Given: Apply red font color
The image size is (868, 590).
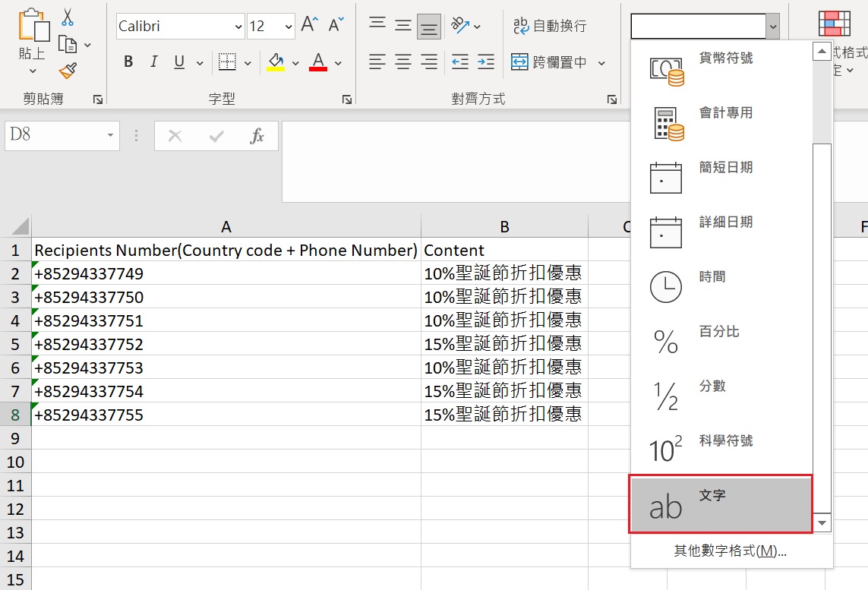Looking at the screenshot, I should [317, 62].
